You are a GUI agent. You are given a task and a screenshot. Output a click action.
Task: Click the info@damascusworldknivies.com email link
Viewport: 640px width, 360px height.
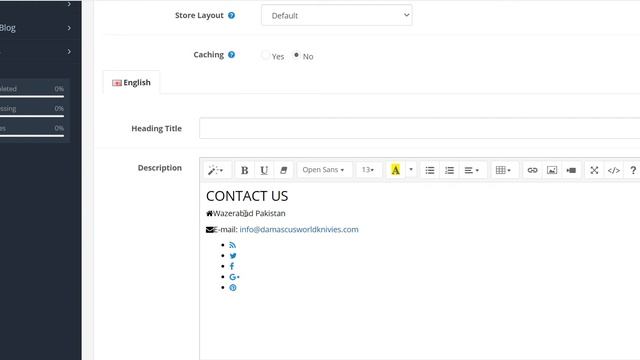point(299,229)
